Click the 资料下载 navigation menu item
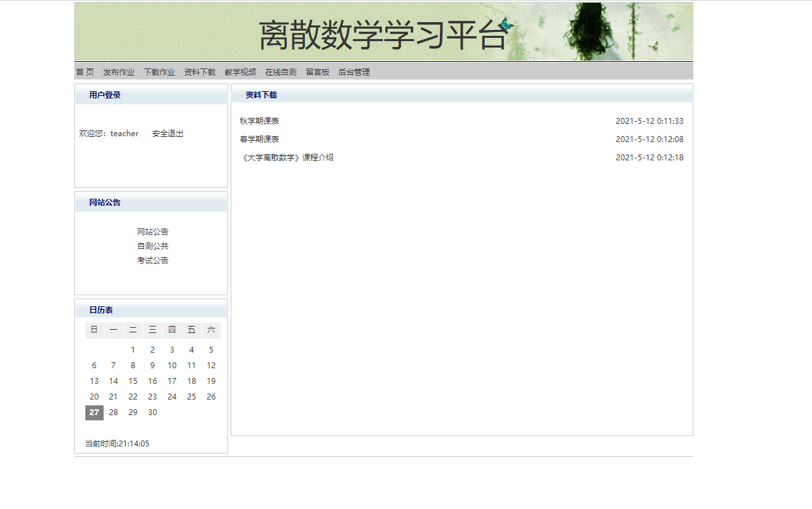Image resolution: width=812 pixels, height=509 pixels. [200, 72]
